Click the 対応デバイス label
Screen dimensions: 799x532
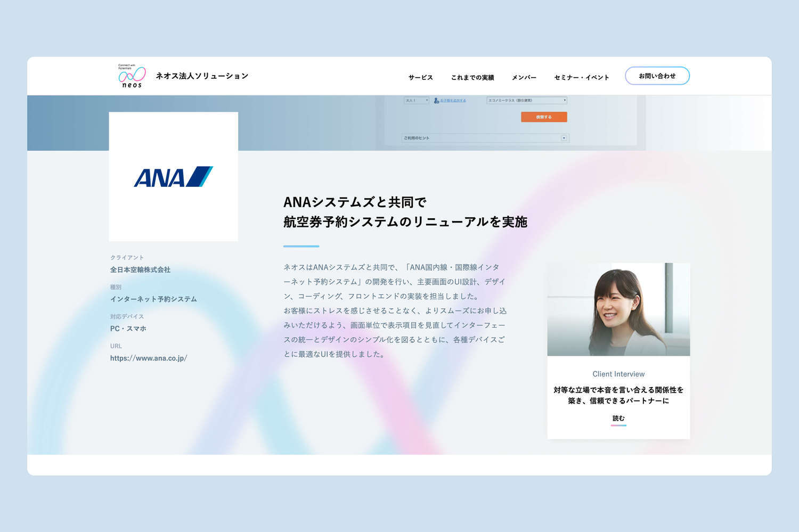(x=127, y=316)
